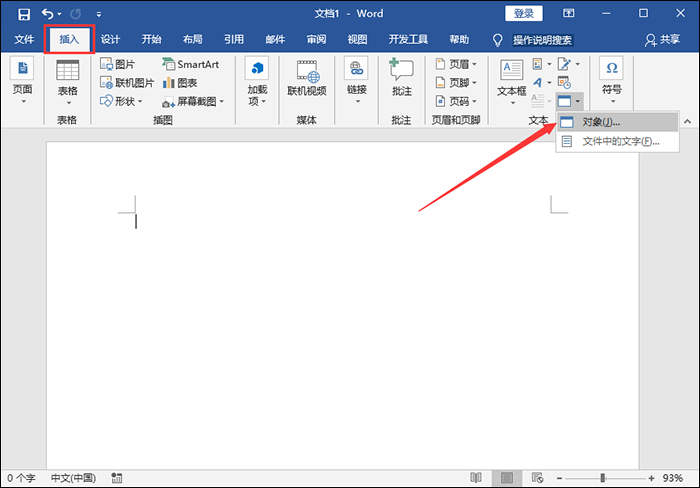Open the customize quick access toolbar arrow
The height and width of the screenshot is (488, 700).
99,15
